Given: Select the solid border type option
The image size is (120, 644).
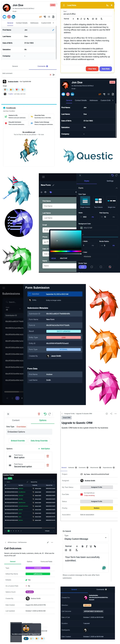Looking at the screenshot, I should point(83,267).
